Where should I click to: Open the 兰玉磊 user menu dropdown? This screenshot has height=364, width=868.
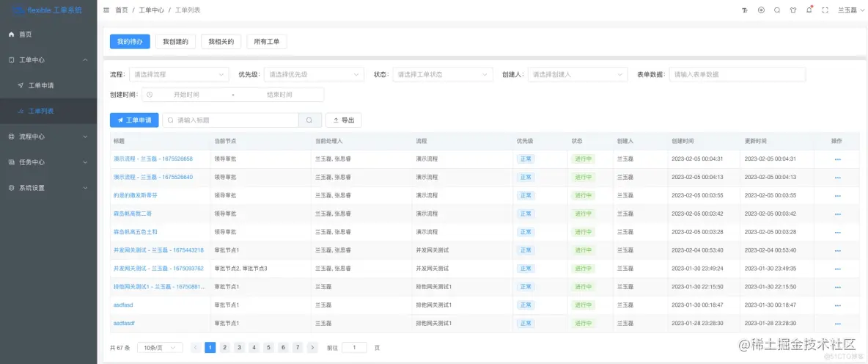pyautogui.click(x=851, y=10)
